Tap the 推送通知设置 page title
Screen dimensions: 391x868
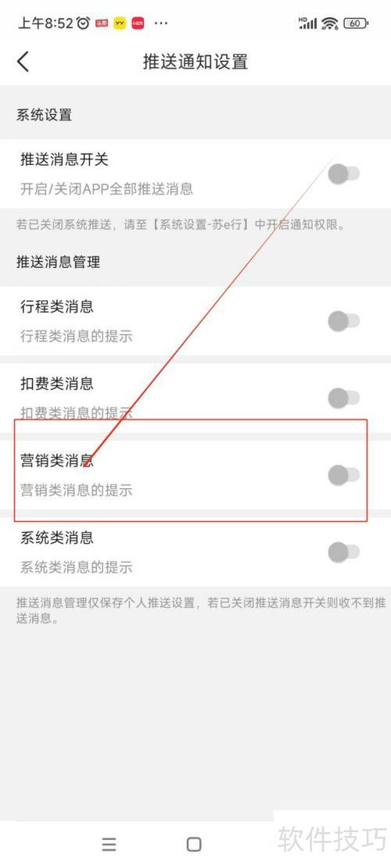pos(195,62)
